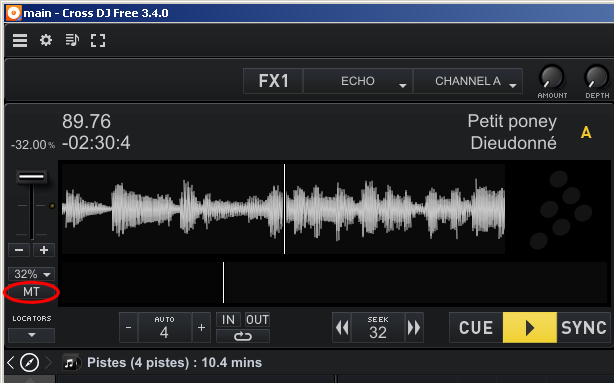614x383 pixels.
Task: Double the auto loop size
Action: tap(201, 327)
